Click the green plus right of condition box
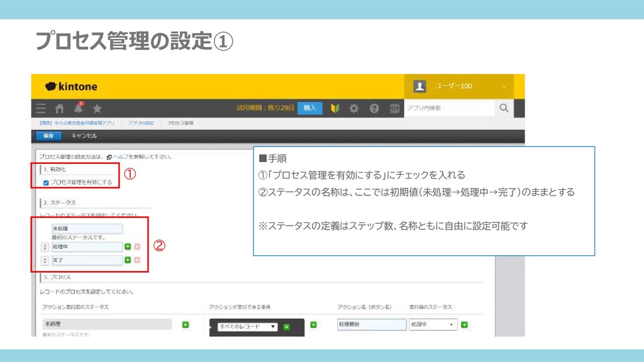Screen dimensions: 644x362 [313, 325]
